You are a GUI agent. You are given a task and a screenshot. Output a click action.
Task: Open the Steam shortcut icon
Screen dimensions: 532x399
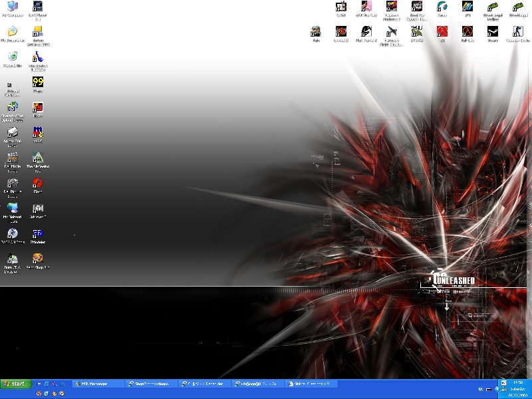tap(493, 32)
